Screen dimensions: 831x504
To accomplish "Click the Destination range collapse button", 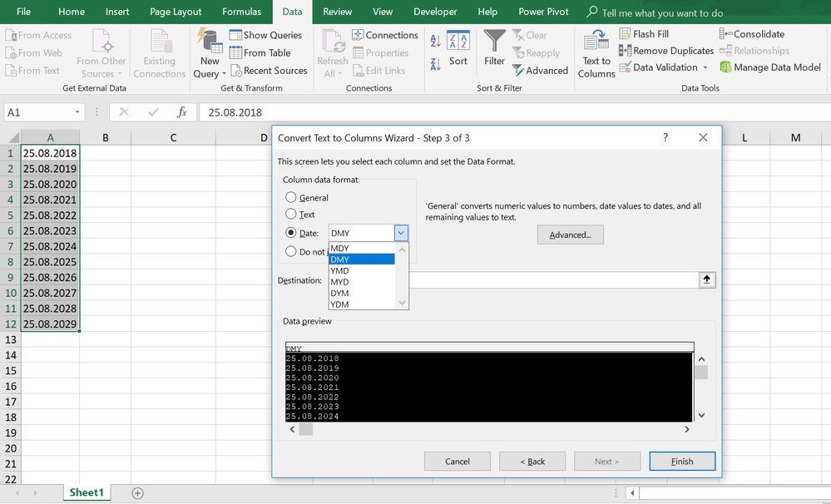I will [706, 280].
